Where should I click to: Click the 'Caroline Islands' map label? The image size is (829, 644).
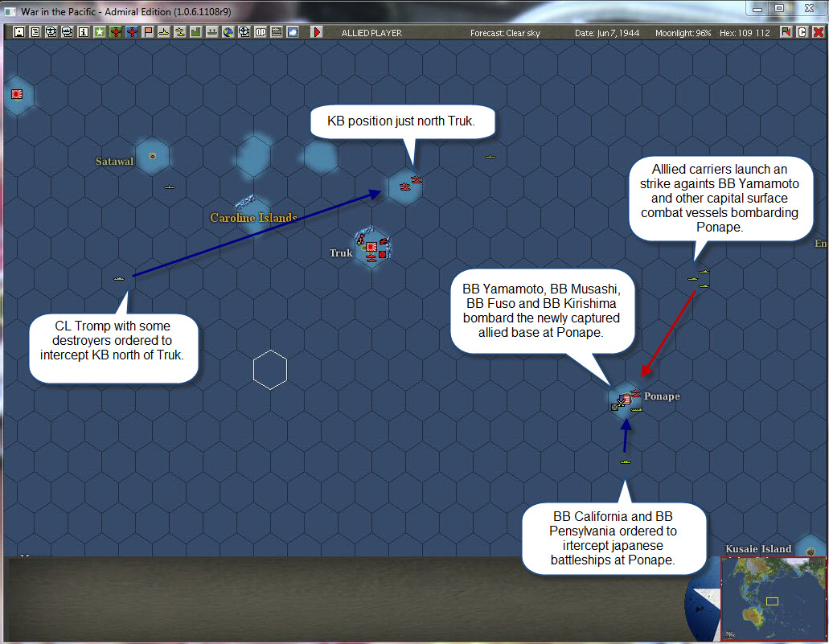pyautogui.click(x=254, y=217)
